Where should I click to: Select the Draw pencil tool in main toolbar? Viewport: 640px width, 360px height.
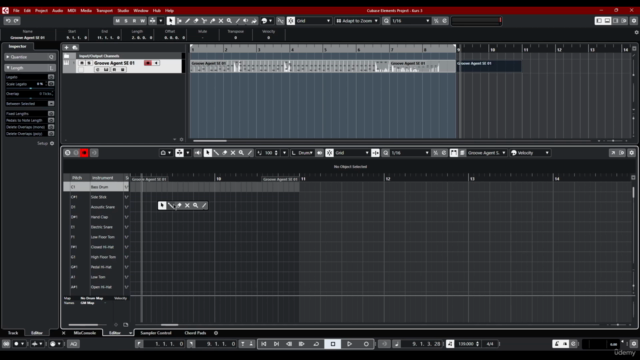pos(187,21)
